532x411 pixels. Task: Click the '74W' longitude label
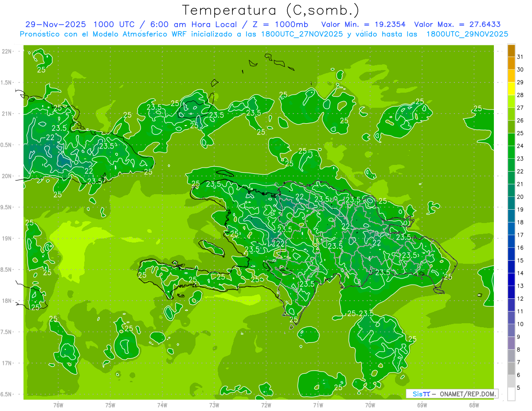[162, 405]
